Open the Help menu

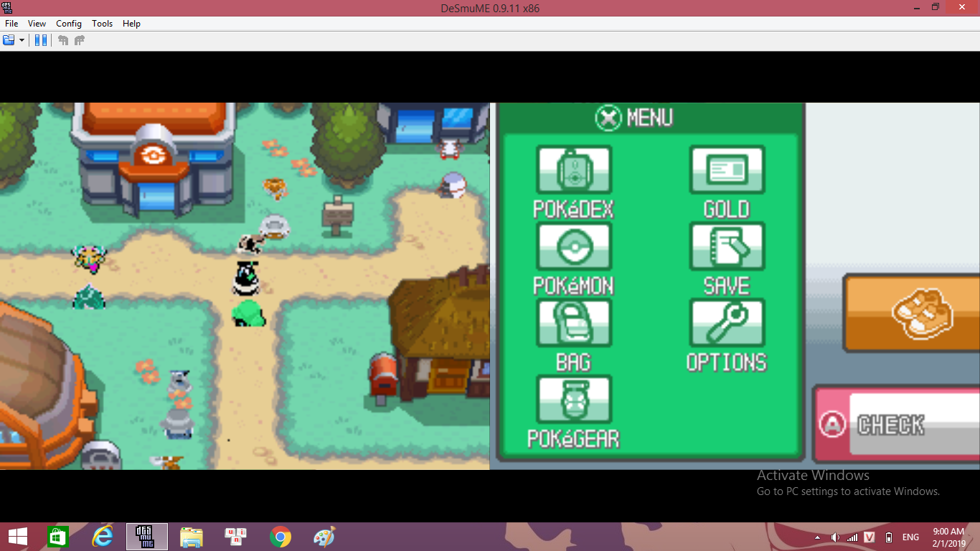(131, 24)
